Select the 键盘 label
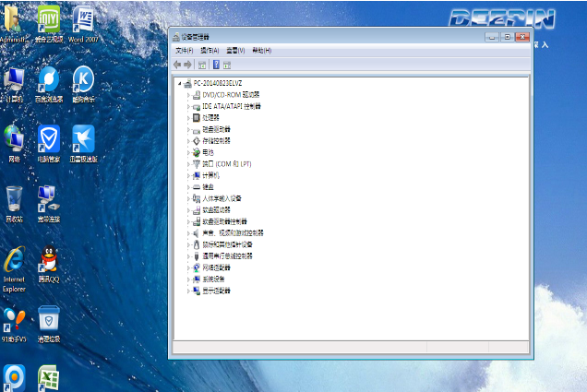The width and height of the screenshot is (587, 392). [x=209, y=187]
